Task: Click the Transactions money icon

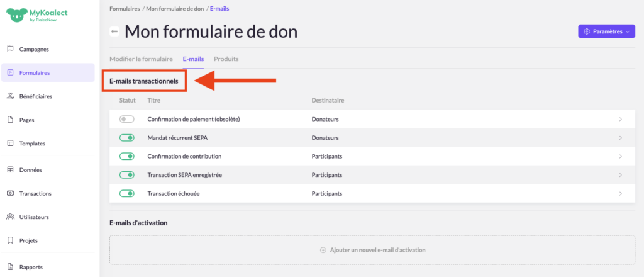Action: point(10,193)
